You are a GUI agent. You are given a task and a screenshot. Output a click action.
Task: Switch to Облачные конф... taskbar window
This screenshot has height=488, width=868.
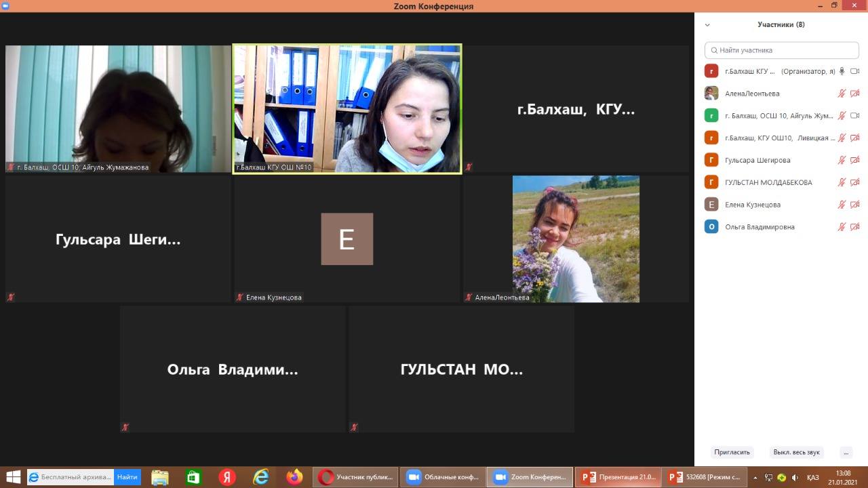pyautogui.click(x=443, y=477)
